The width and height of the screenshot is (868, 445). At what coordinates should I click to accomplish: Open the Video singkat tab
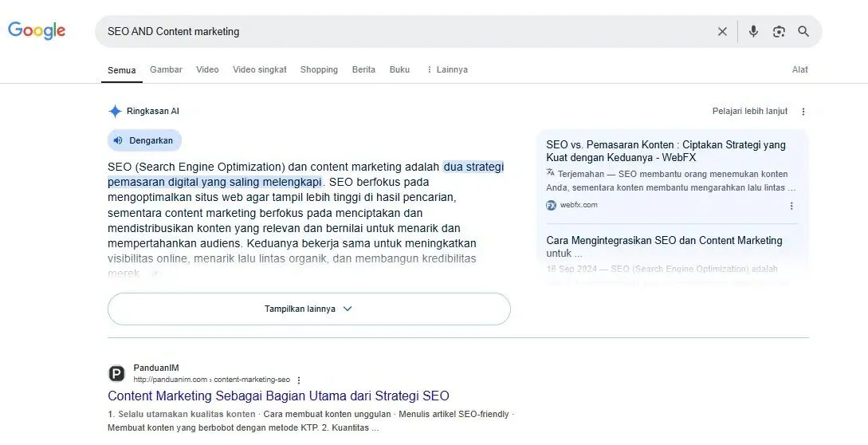(x=260, y=69)
